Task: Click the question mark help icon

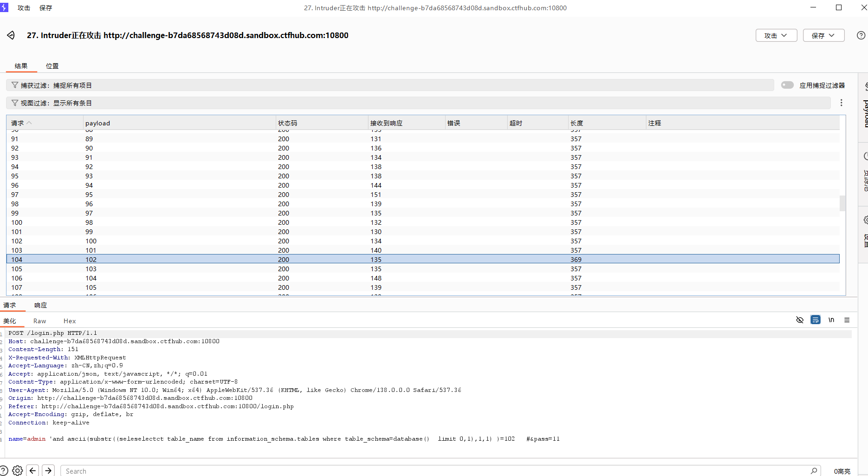Action: (862, 35)
